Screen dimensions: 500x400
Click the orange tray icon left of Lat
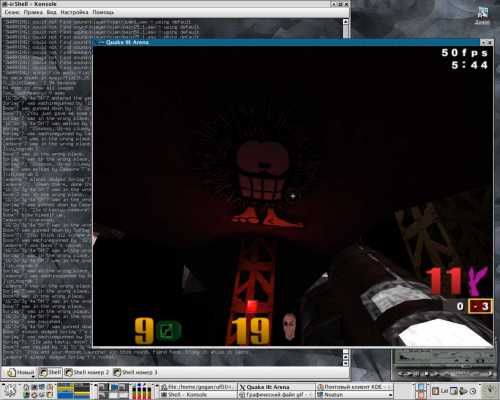pyautogui.click(x=435, y=391)
